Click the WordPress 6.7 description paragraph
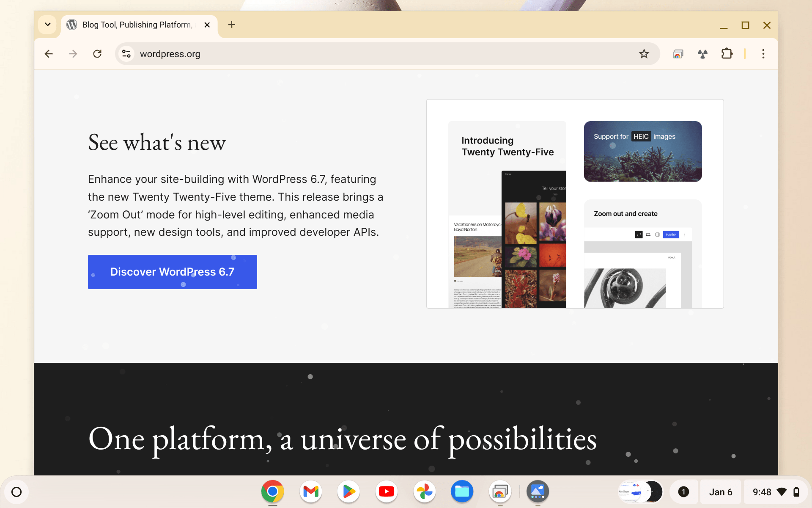 tap(236, 206)
